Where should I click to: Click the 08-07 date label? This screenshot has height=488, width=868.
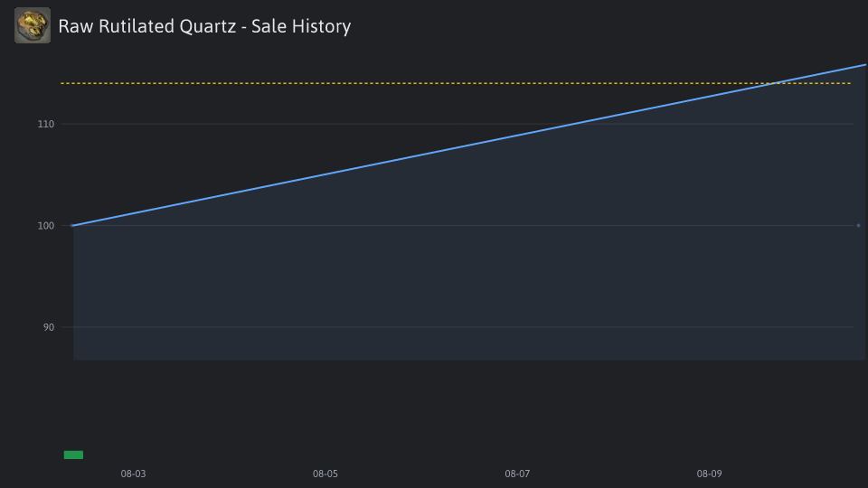tap(517, 474)
